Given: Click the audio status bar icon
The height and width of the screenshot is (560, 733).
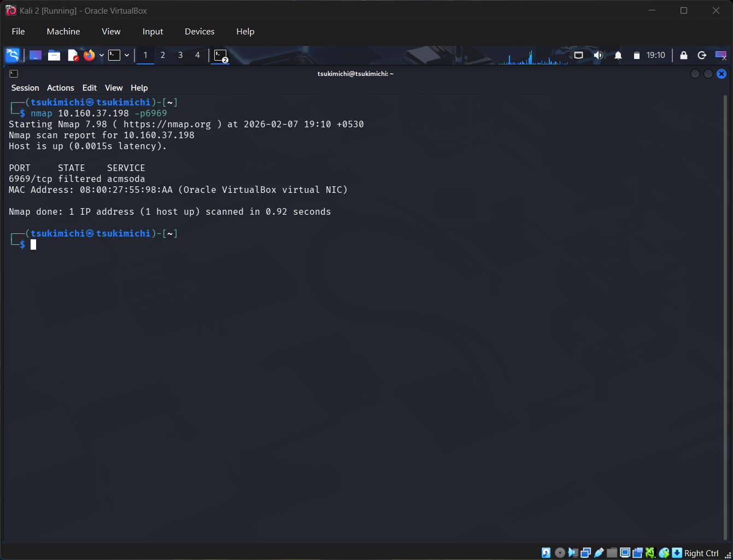Looking at the screenshot, I should tap(573, 553).
